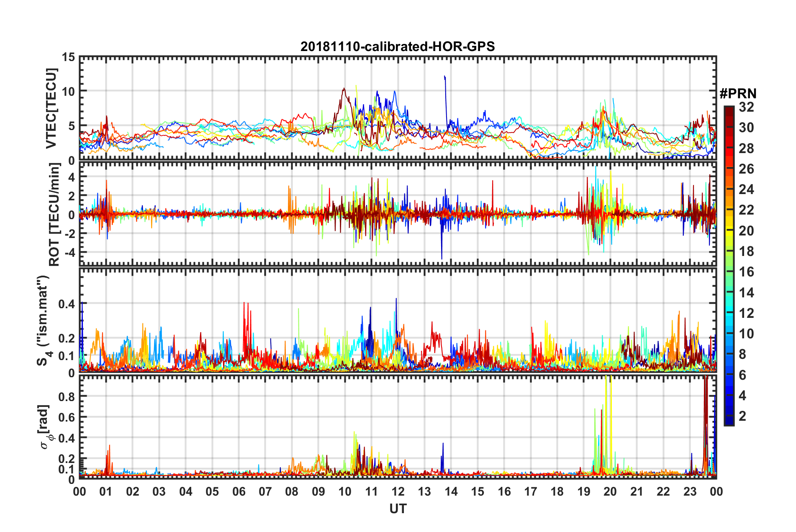The width and height of the screenshot is (796, 532).
Task: Pick colorbar tick label 4
Action: [742, 396]
